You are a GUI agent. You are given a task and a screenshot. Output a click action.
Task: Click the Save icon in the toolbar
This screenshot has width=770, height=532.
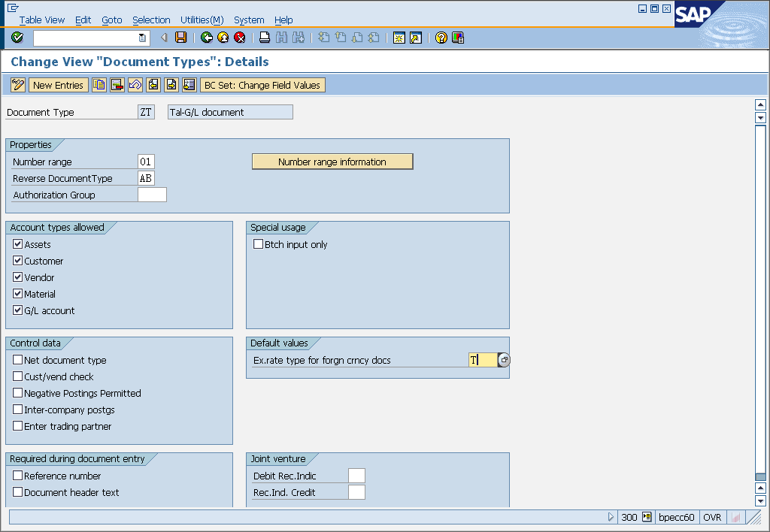[180, 38]
